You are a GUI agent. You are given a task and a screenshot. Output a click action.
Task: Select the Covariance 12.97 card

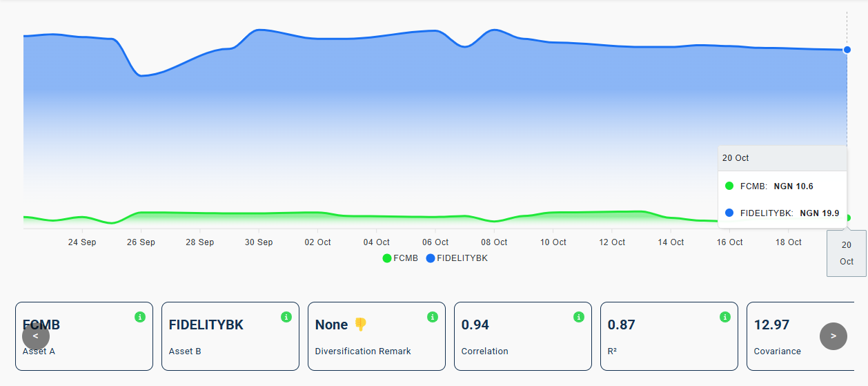click(787, 336)
